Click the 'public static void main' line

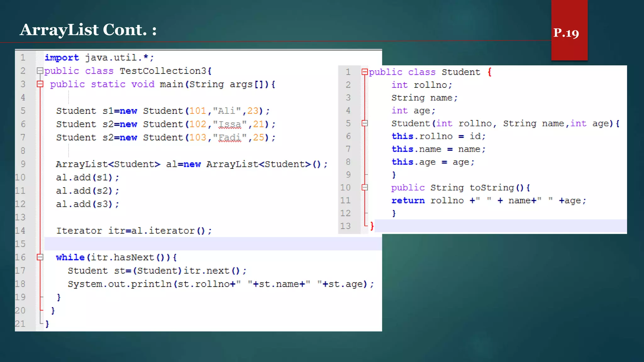click(x=163, y=84)
